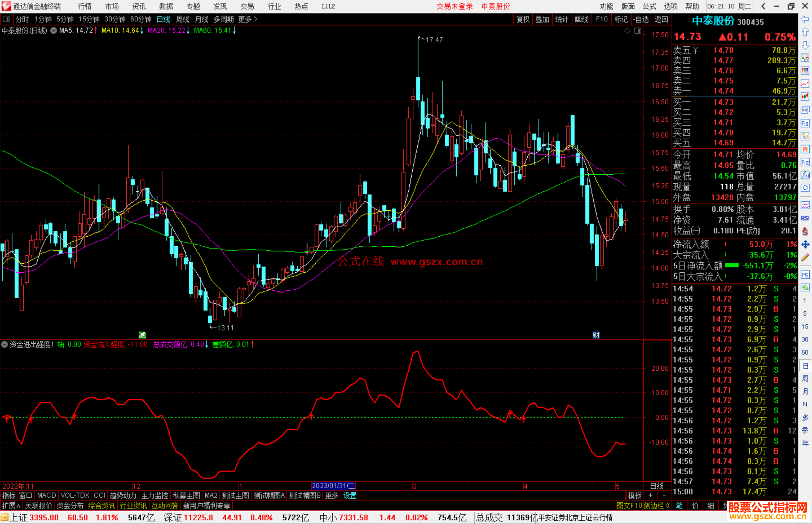Click the plus zoom-in button near 模板
Viewport: 812px width, 524px height.
(650, 495)
